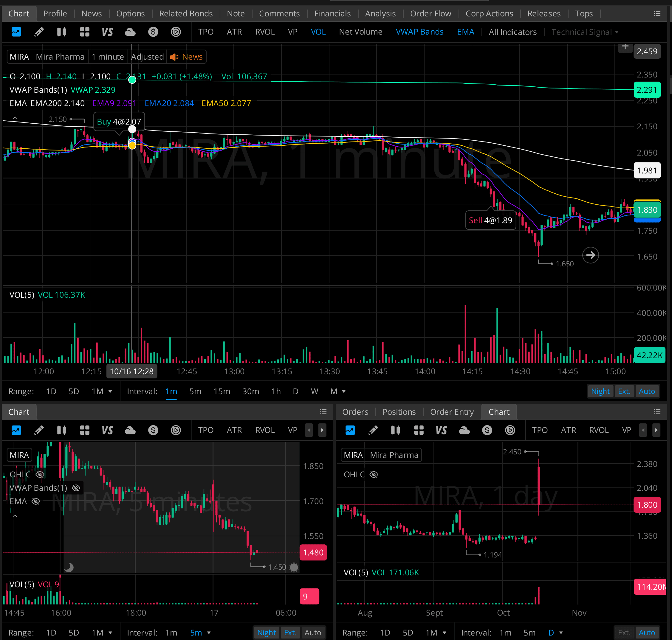The height and width of the screenshot is (640, 672).
Task: Toggle VWAP Bands visibility in 5-minute chart
Action: click(76, 488)
